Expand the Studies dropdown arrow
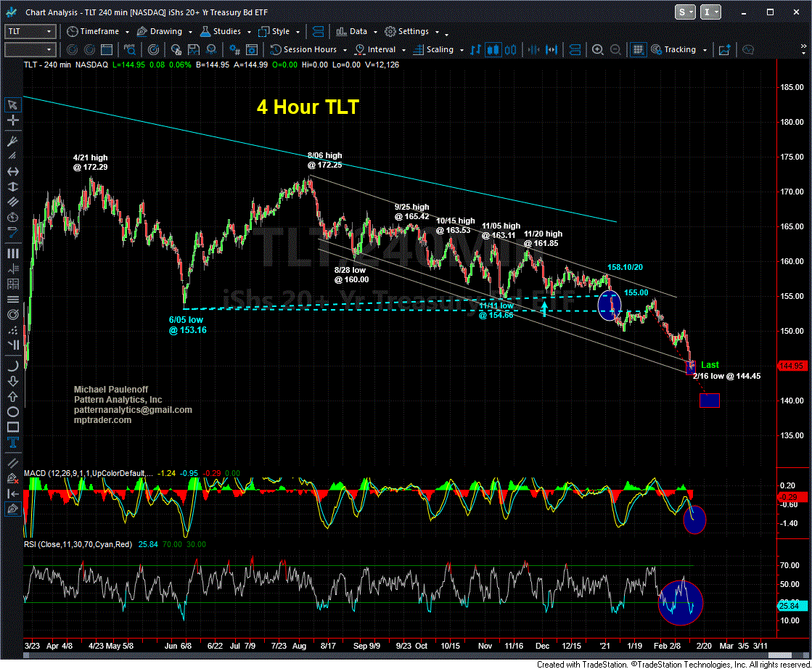Image resolution: width=812 pixels, height=669 pixels. [x=249, y=32]
